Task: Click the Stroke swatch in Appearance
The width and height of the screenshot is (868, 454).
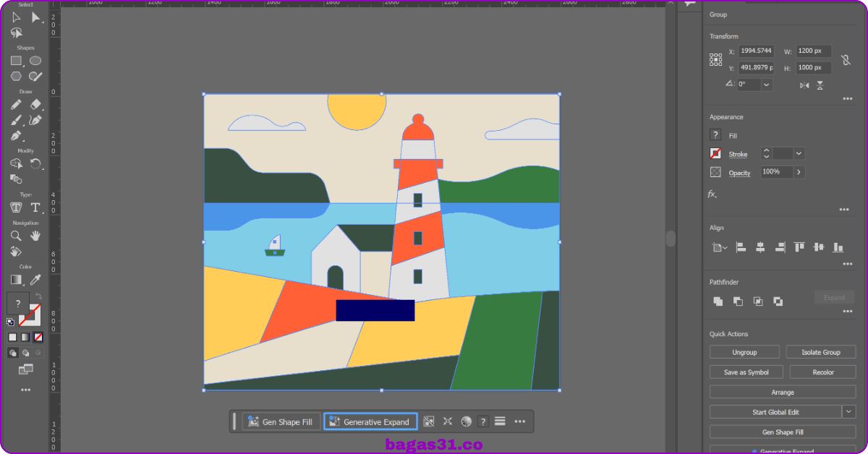Action: click(715, 153)
